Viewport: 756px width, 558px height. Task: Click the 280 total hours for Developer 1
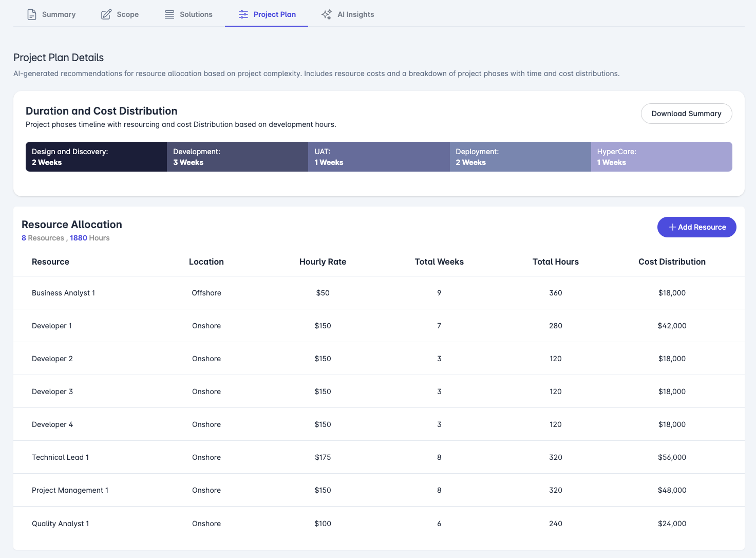(556, 326)
